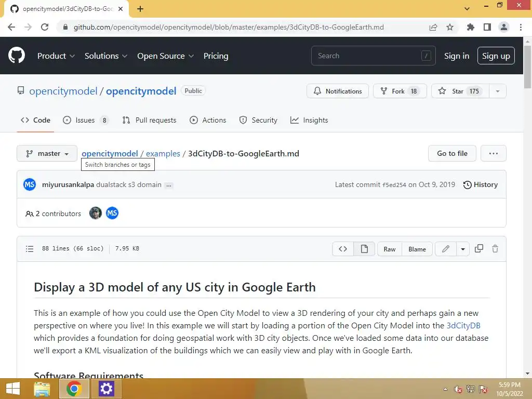Click the MS contributor avatar next to contributors
Screen dimensions: 532x399
pyautogui.click(x=112, y=213)
